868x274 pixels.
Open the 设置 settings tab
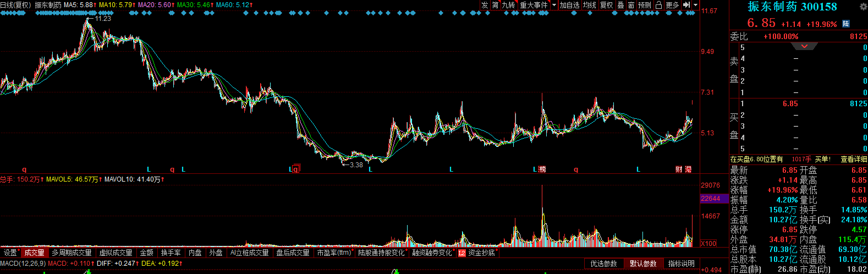pyautogui.click(x=10, y=253)
